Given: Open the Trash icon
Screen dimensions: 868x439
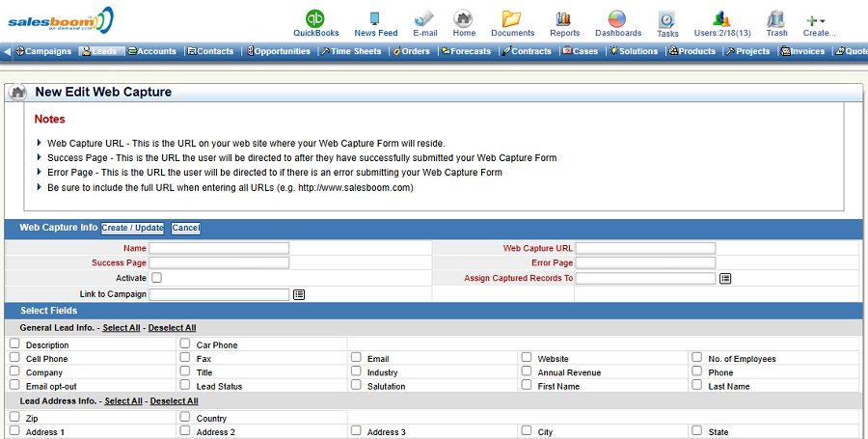Looking at the screenshot, I should tap(776, 19).
